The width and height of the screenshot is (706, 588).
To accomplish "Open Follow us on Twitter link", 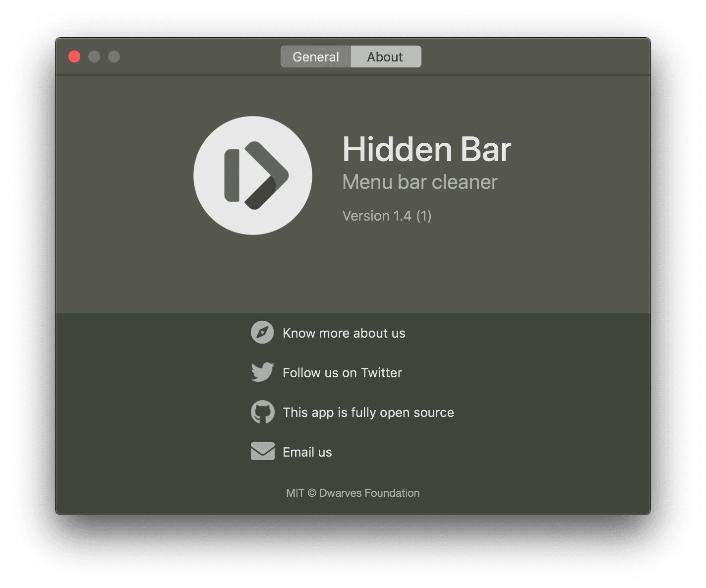I will tap(342, 373).
